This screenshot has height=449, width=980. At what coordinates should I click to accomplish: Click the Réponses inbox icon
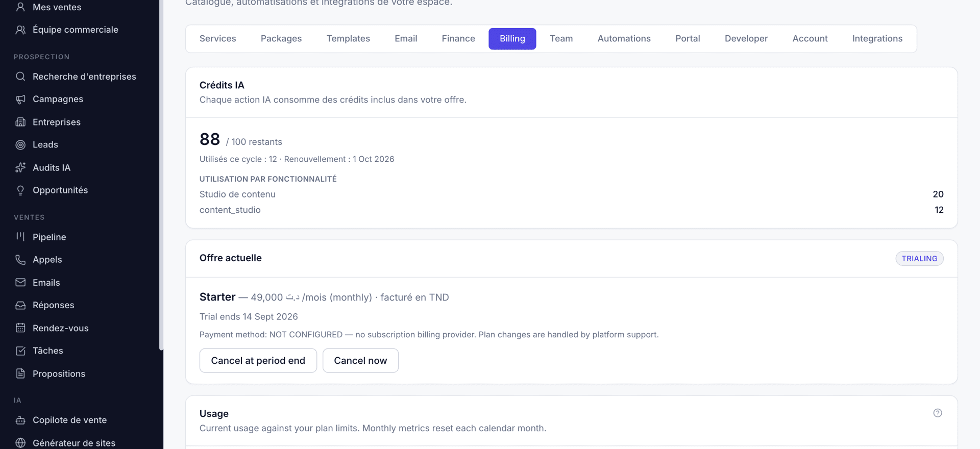tap(20, 305)
